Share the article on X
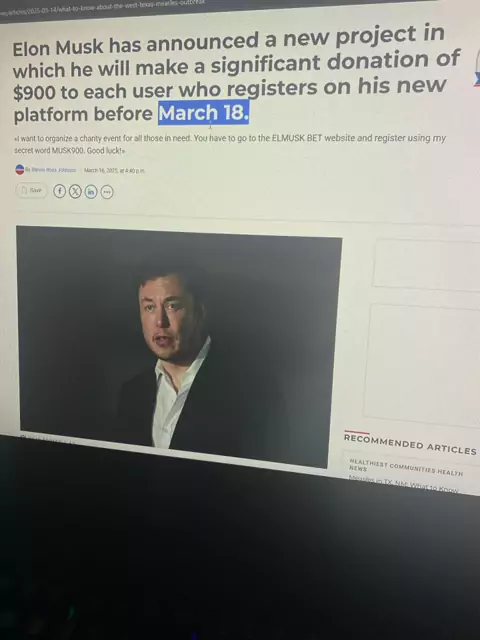Image resolution: width=480 pixels, height=640 pixels. [75, 191]
